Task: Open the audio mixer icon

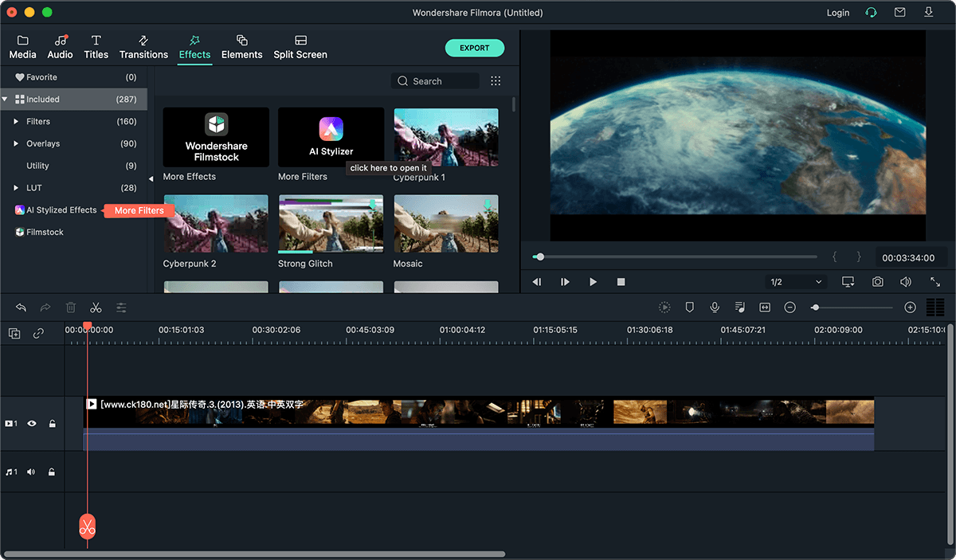Action: point(740,307)
